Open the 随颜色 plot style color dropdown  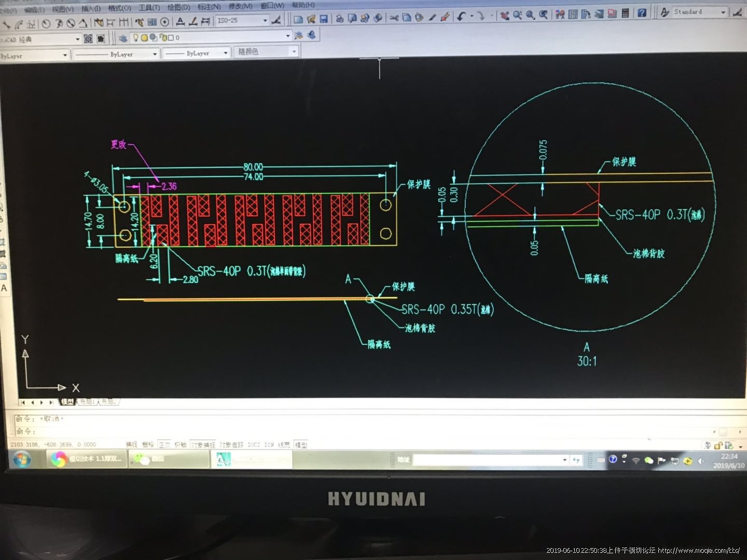(x=294, y=51)
